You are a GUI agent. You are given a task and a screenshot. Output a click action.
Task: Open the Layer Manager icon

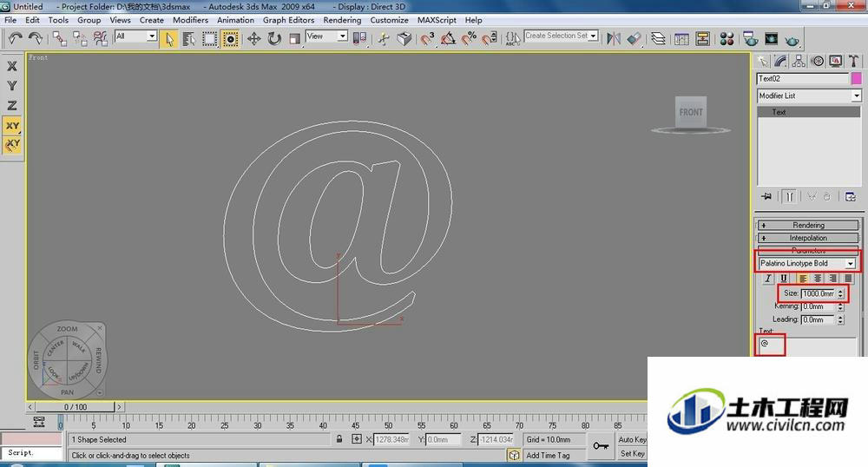click(x=658, y=39)
